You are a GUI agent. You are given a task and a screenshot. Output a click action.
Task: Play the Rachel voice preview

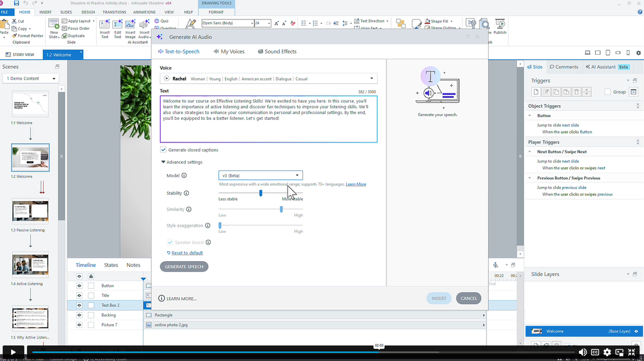point(166,79)
